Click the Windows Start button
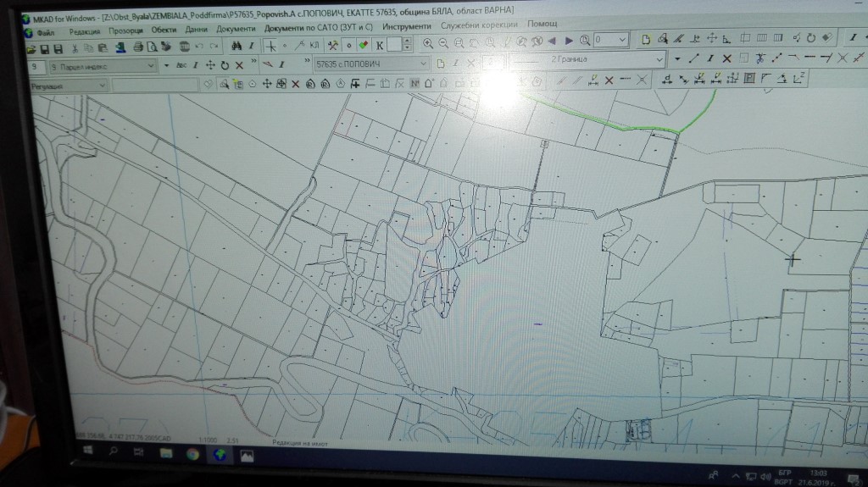The width and height of the screenshot is (868, 487). point(86,453)
